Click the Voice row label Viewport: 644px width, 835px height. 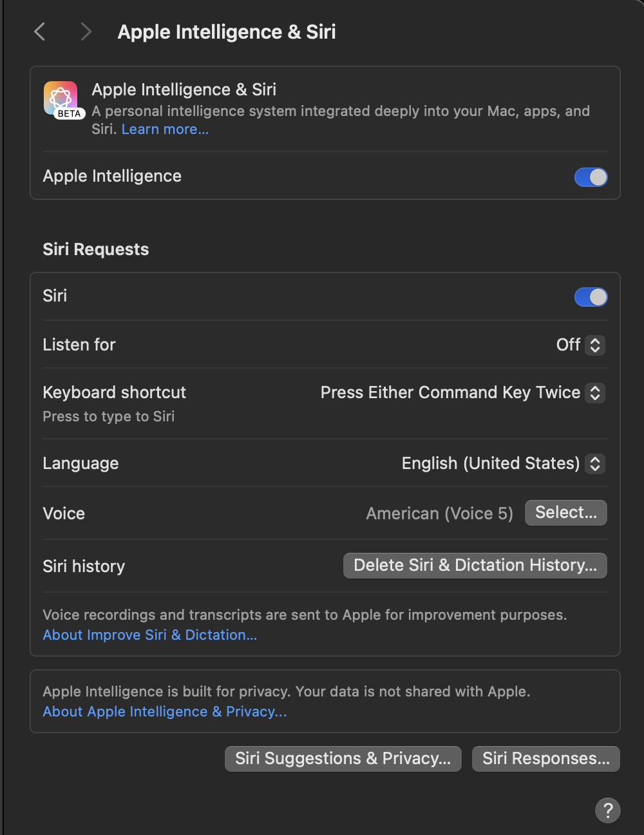(x=64, y=513)
